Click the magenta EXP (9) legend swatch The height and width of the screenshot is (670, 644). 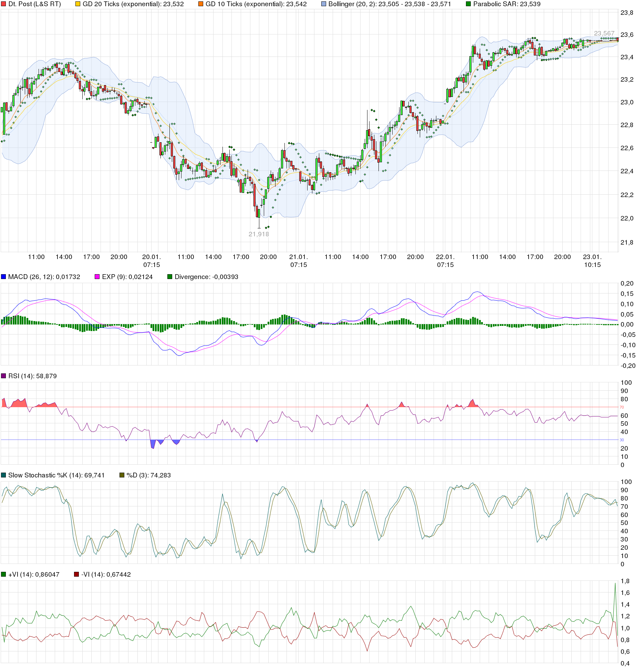coord(97,277)
